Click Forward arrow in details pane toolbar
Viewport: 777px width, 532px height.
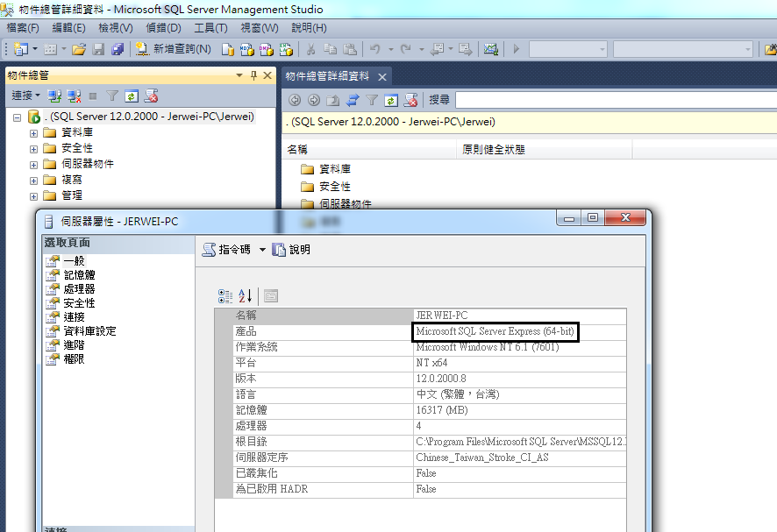click(x=314, y=100)
